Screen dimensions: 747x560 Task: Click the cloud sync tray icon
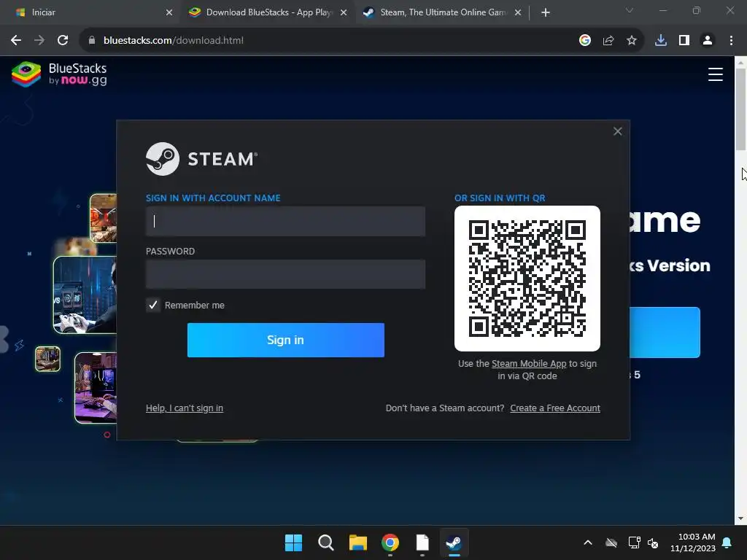(611, 542)
